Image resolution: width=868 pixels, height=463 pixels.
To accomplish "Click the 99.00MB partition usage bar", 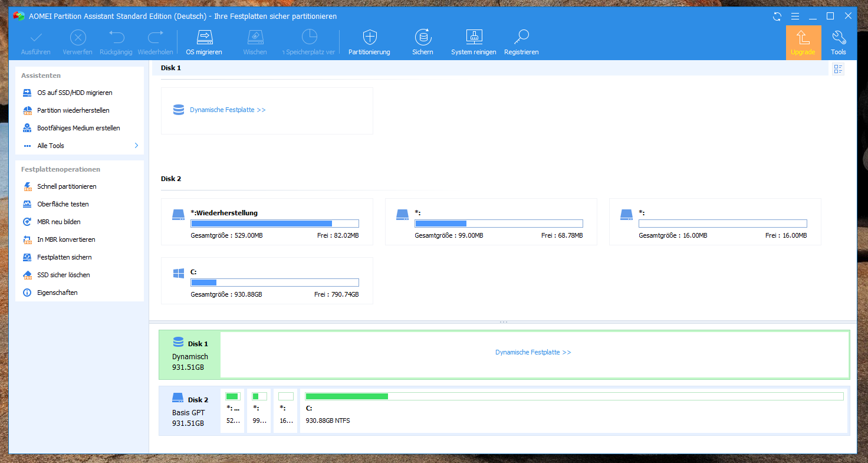I will click(x=499, y=224).
